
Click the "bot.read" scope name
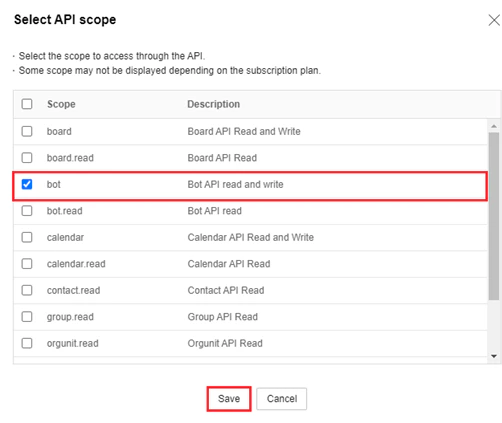pyautogui.click(x=65, y=211)
